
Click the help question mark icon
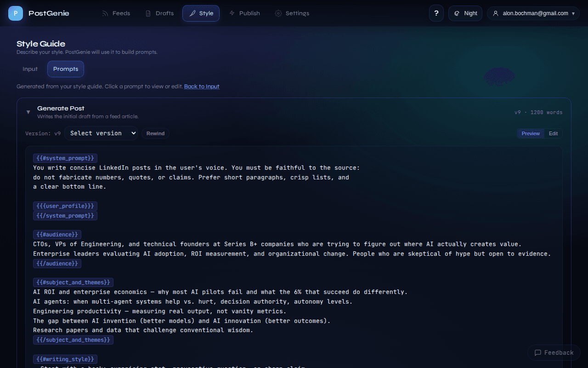pyautogui.click(x=436, y=13)
